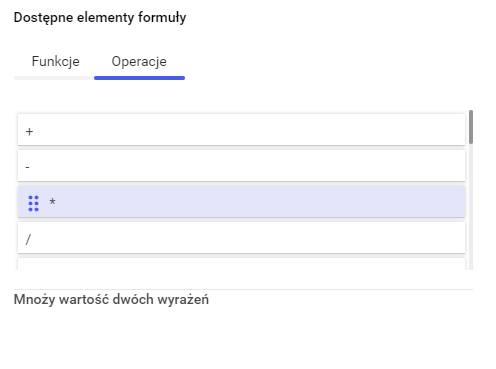Select the highlighted multiplication row
496x369 pixels.
[241, 202]
